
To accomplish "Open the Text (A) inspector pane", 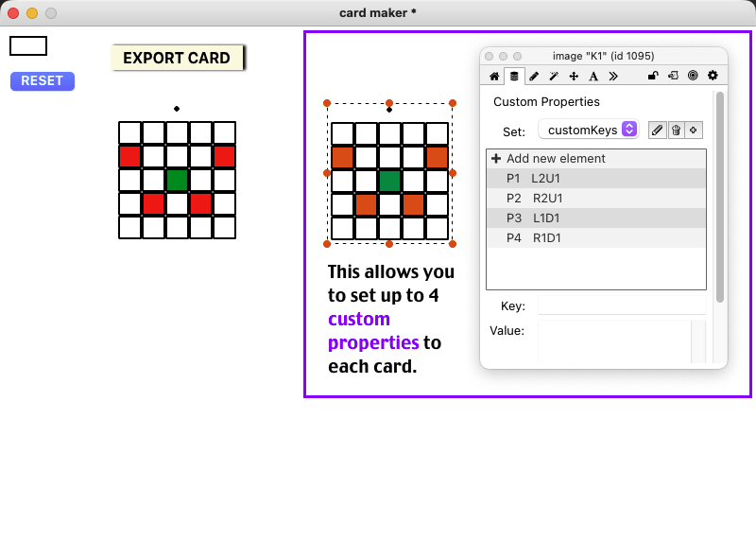I will 593,76.
